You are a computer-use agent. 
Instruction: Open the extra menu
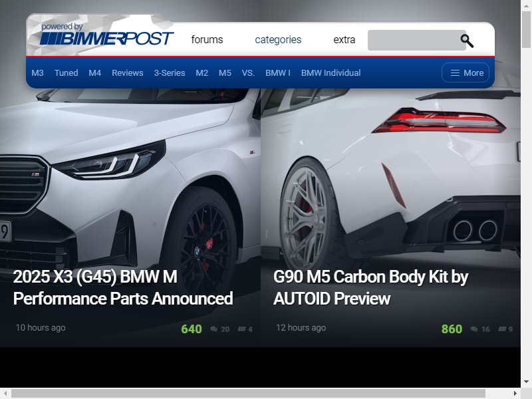click(344, 40)
